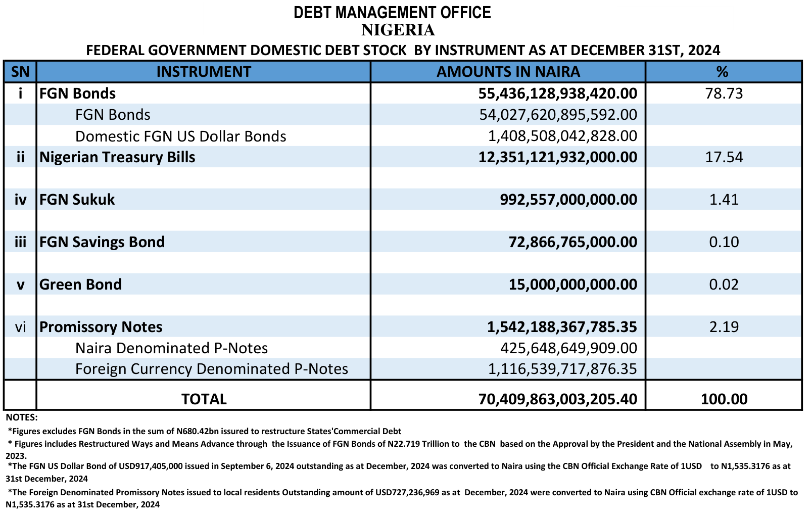Image resolution: width=812 pixels, height=517 pixels.
Task: Click the Nigerian Treasury Bills label
Action: click(117, 157)
